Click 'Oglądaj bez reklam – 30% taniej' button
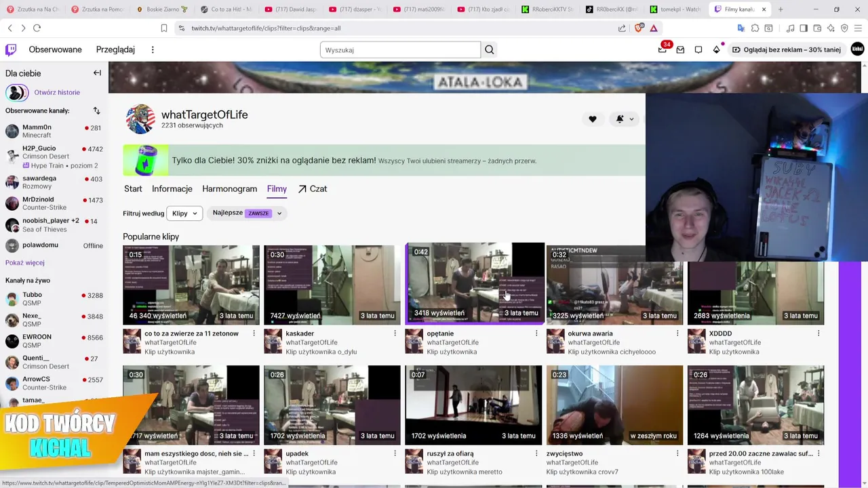The image size is (868, 488). point(786,49)
